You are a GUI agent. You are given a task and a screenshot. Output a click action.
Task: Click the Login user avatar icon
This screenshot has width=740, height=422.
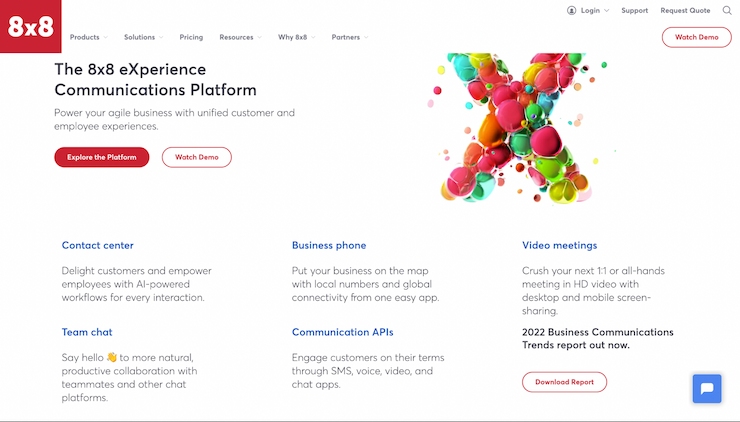coord(572,10)
